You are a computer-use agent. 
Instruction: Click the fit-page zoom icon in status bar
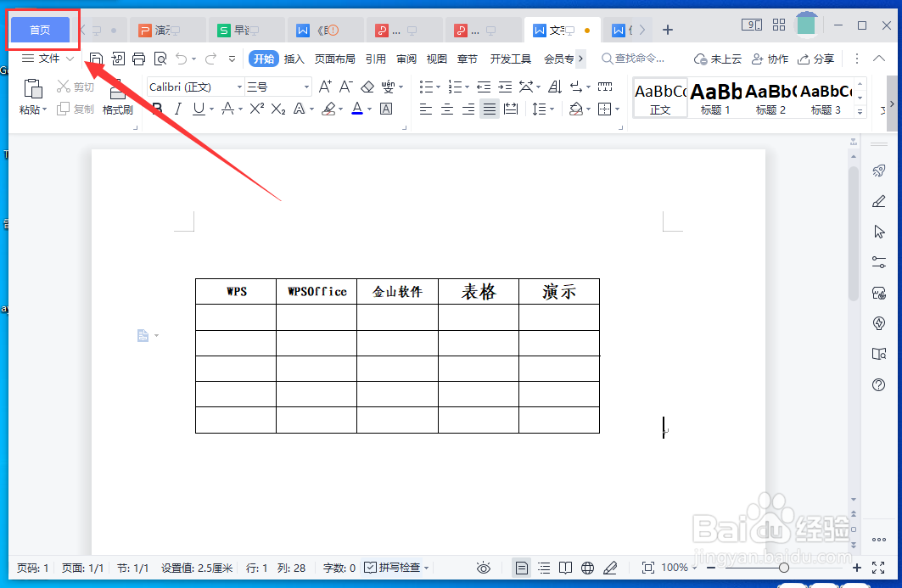647,568
